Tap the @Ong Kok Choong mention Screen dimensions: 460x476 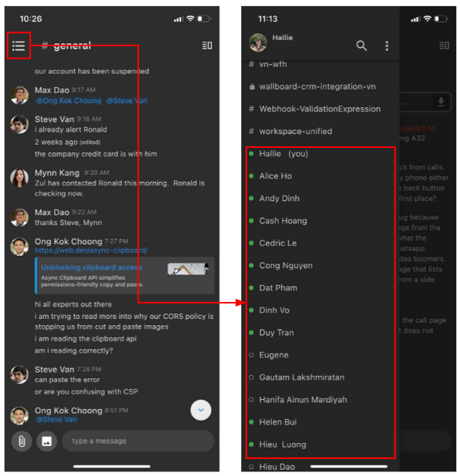click(x=69, y=101)
